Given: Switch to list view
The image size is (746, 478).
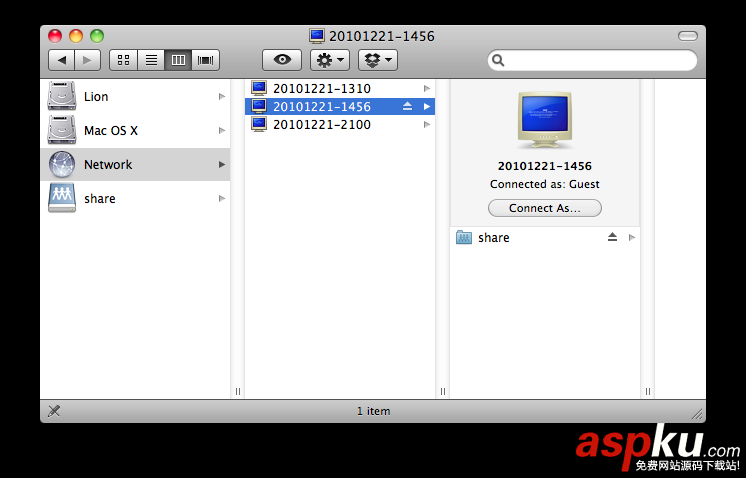Looking at the screenshot, I should (x=151, y=60).
